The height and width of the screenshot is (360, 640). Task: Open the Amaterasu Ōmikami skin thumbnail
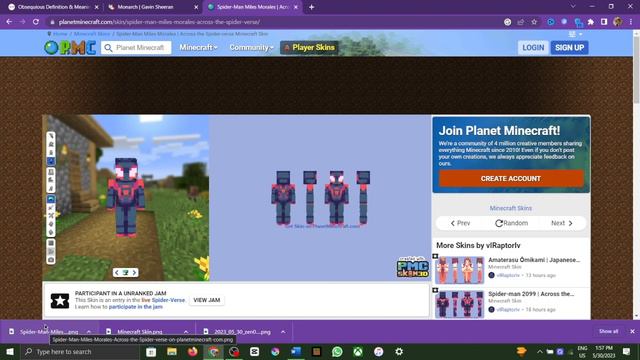pyautogui.click(x=460, y=270)
